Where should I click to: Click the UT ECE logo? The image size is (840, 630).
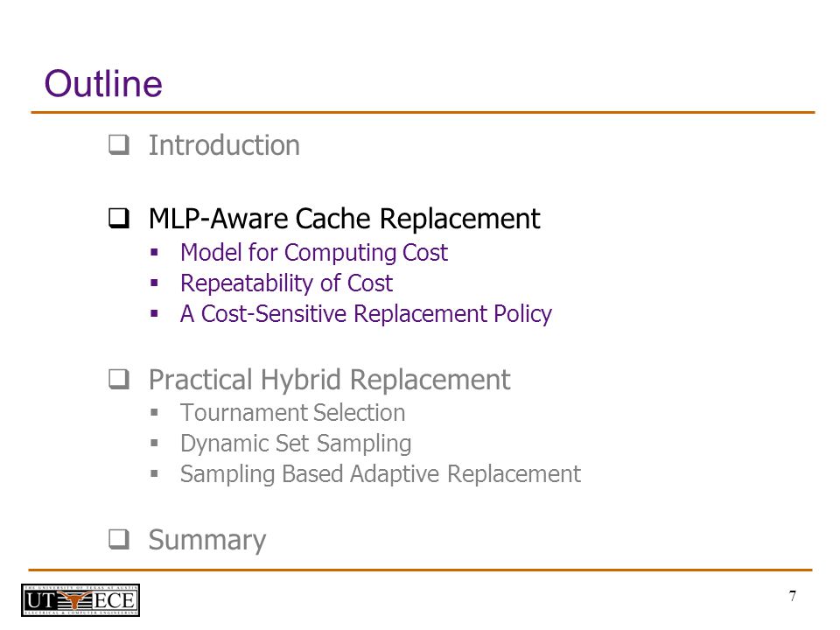[x=80, y=600]
